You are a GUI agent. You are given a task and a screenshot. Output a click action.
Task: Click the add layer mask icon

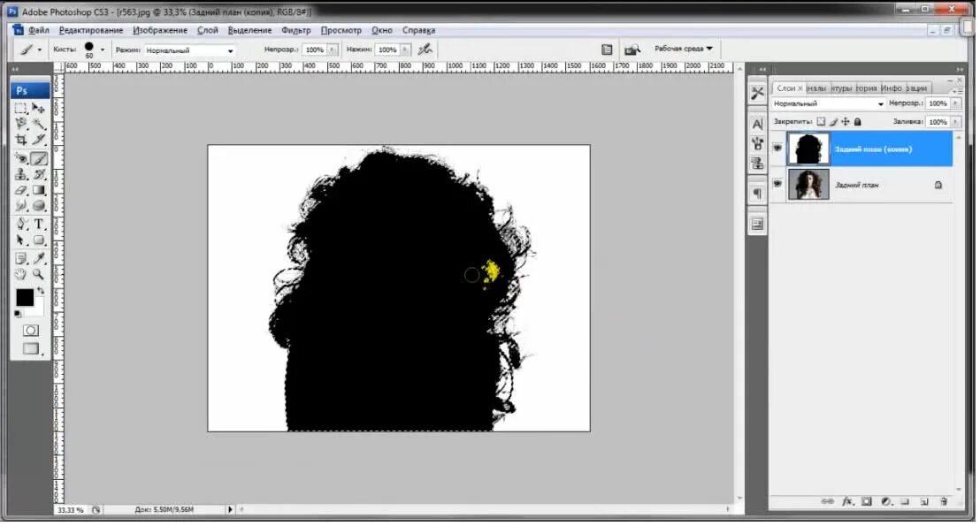[866, 501]
